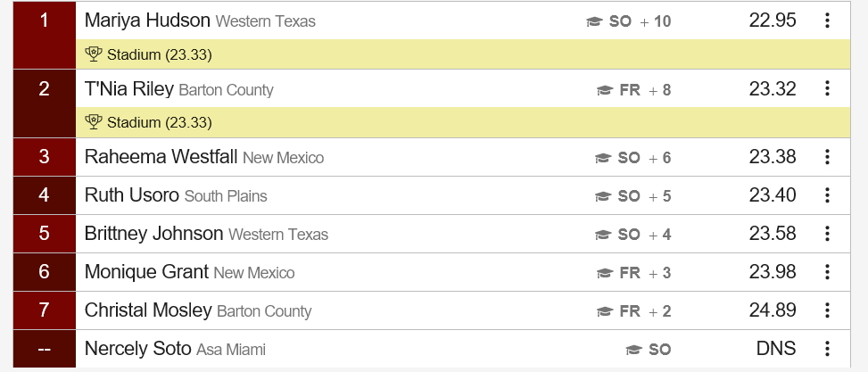
Task: Open more options for Christal Mosley
Action: [x=827, y=310]
